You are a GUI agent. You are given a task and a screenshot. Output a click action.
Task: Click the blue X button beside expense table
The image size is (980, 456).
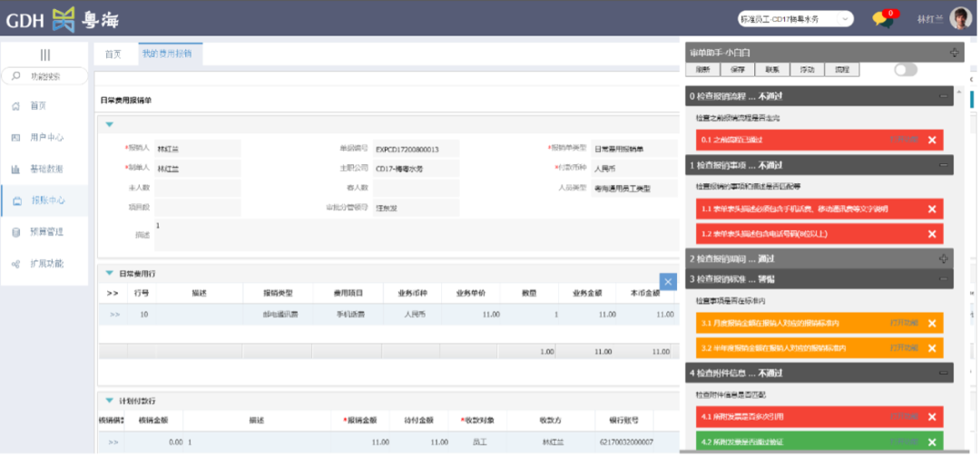(x=669, y=282)
